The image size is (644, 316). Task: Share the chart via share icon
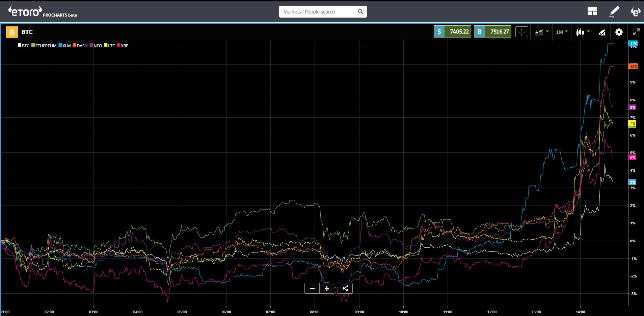[345, 288]
